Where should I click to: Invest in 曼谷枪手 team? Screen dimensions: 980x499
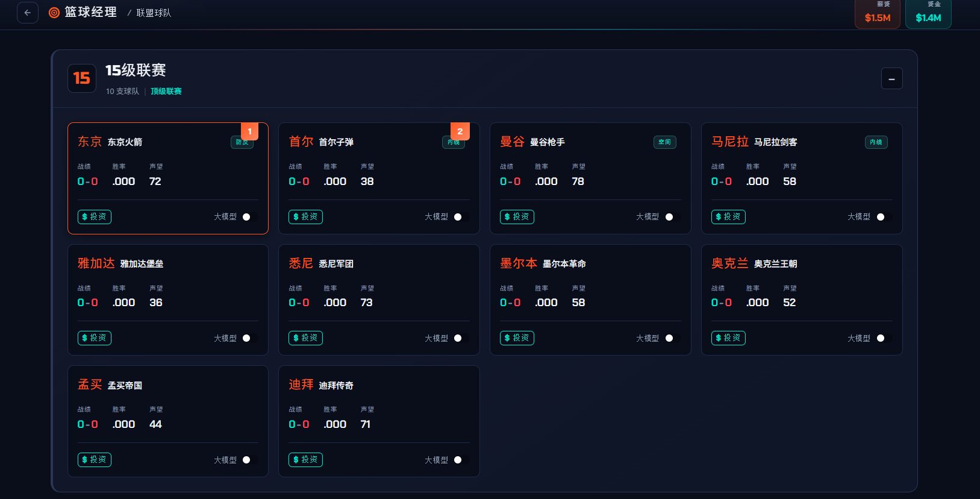[x=517, y=217]
